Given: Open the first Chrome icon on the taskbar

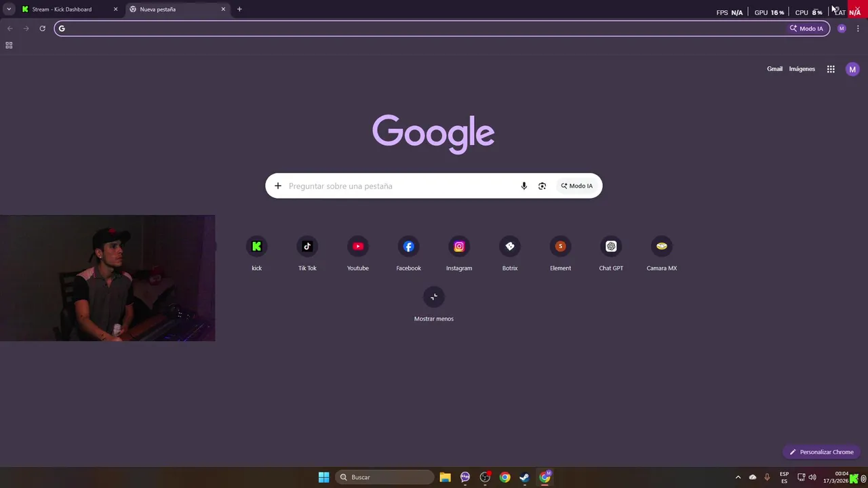Looking at the screenshot, I should point(505,477).
